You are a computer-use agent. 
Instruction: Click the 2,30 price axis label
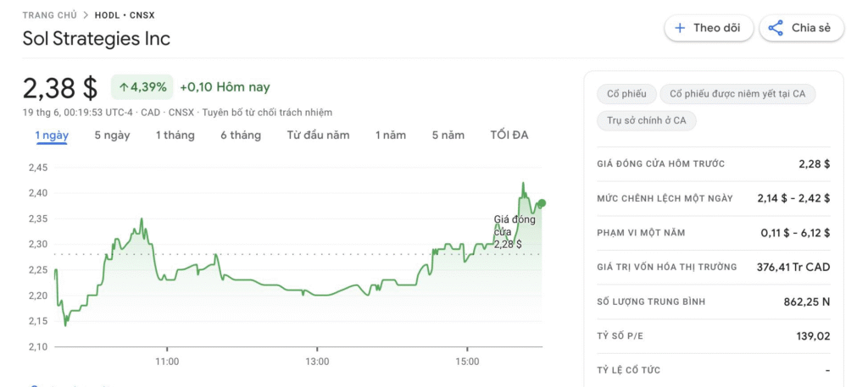pyautogui.click(x=38, y=245)
